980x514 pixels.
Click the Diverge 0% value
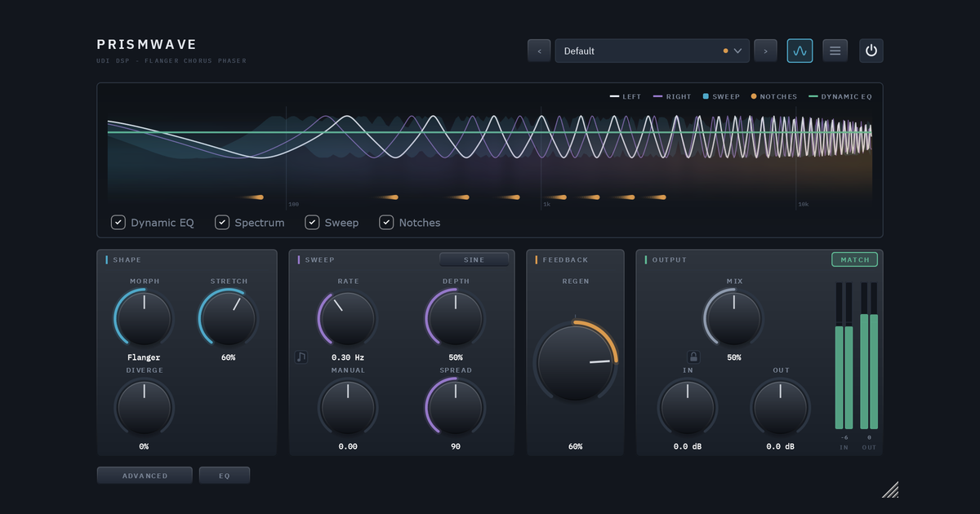click(144, 446)
